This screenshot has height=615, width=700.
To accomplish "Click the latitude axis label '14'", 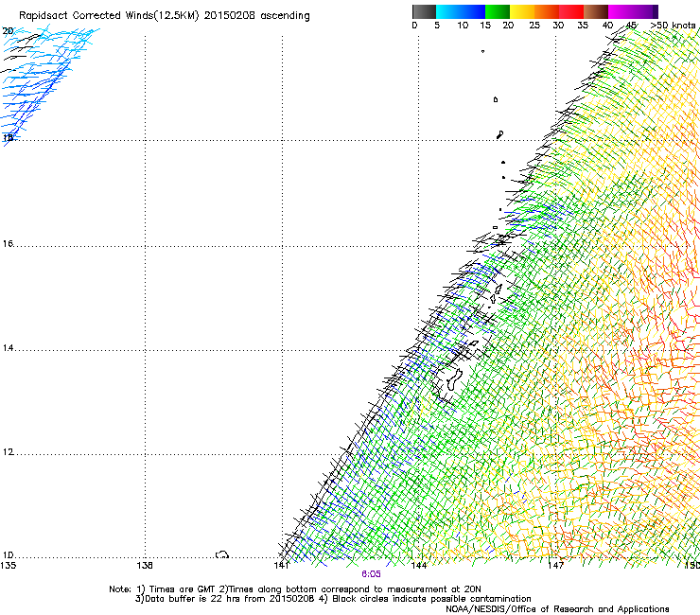I will (x=8, y=347).
